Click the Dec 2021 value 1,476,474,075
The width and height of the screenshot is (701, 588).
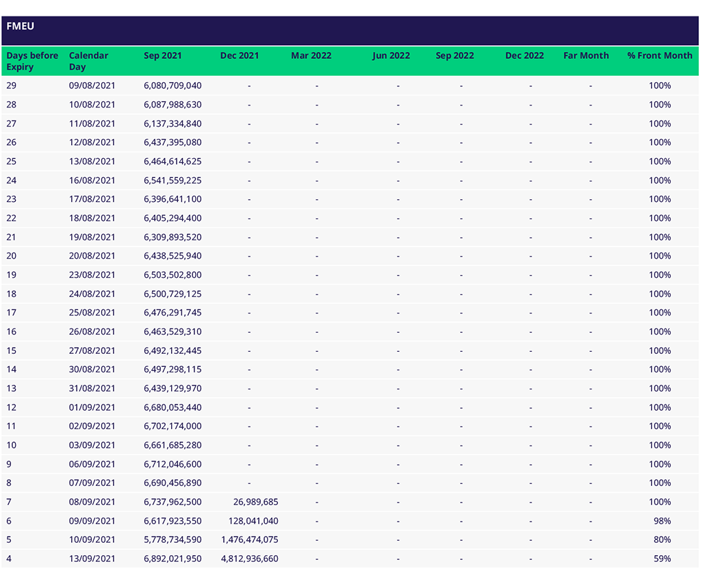click(x=249, y=539)
